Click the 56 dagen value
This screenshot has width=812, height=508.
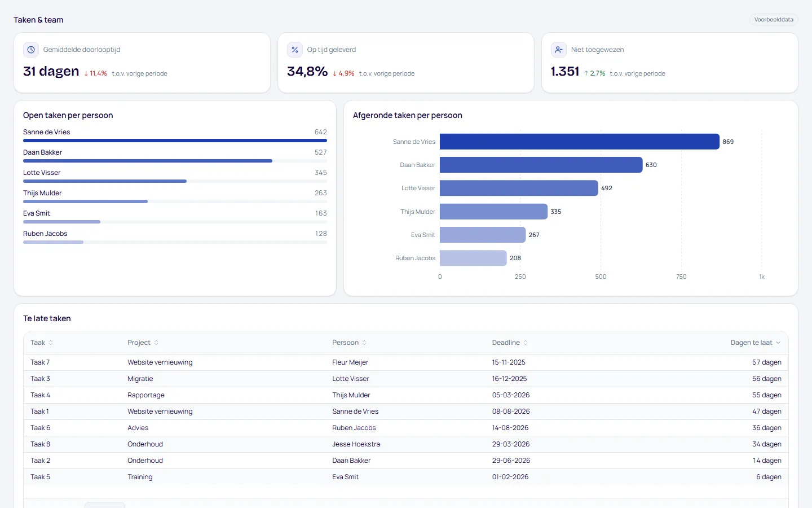click(x=767, y=379)
